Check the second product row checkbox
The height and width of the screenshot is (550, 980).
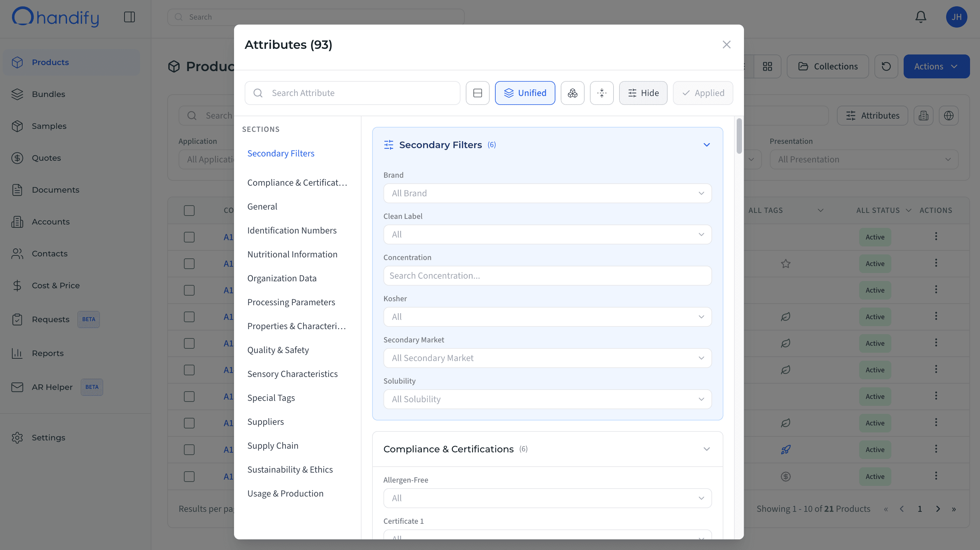coord(189,264)
